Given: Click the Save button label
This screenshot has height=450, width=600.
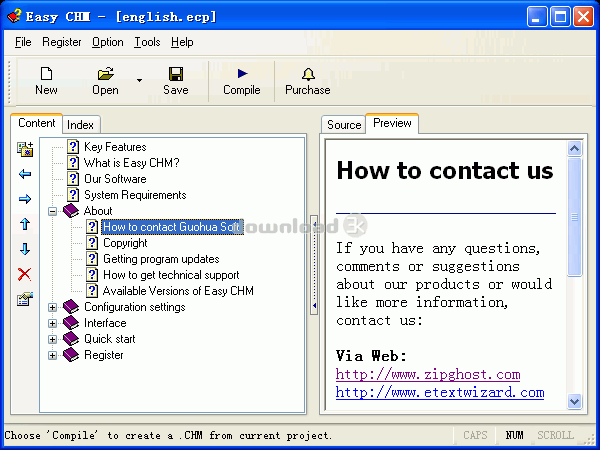Looking at the screenshot, I should pyautogui.click(x=176, y=90).
